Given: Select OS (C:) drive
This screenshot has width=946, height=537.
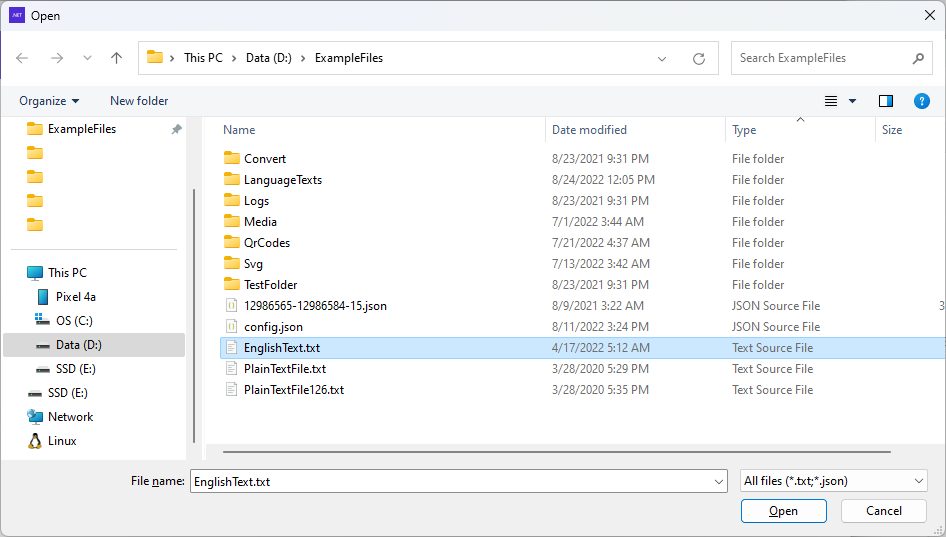Looking at the screenshot, I should (74, 320).
